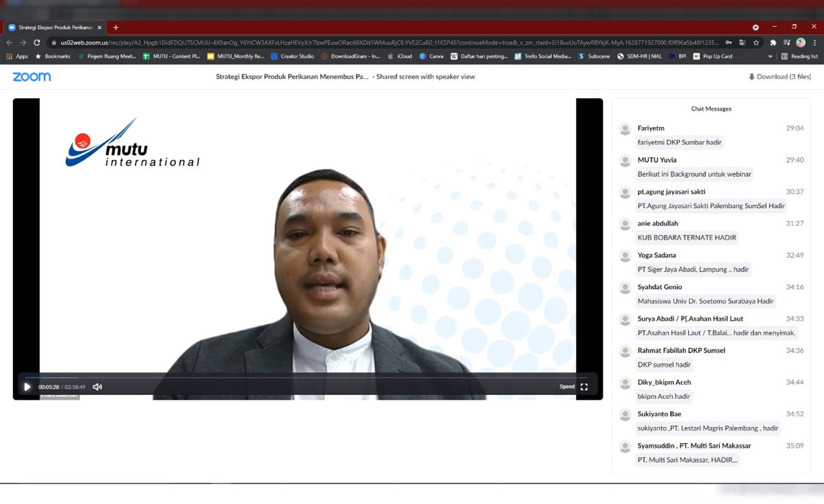Open the Canva bookmark
Viewport: 824px width, 504px height.
431,56
